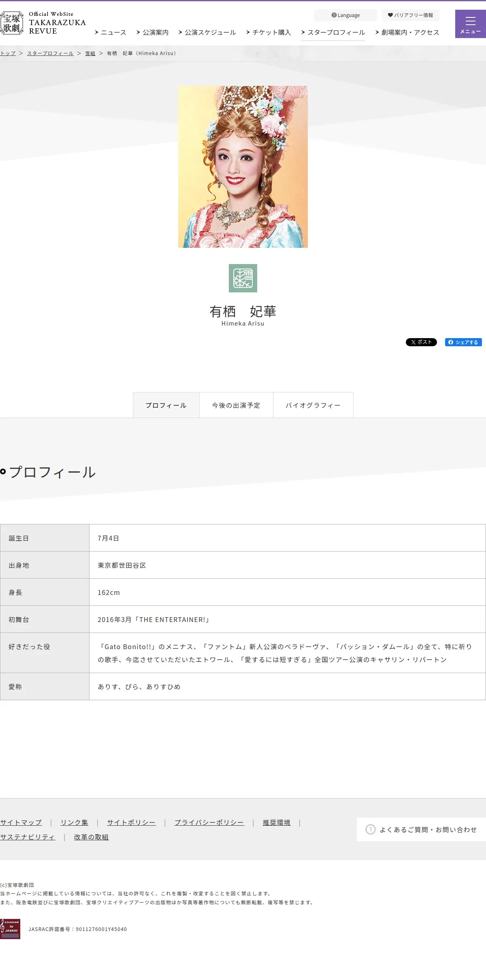The height and width of the screenshot is (980, 486).
Task: Switch to バイオグラフィー tab
Action: pyautogui.click(x=313, y=405)
